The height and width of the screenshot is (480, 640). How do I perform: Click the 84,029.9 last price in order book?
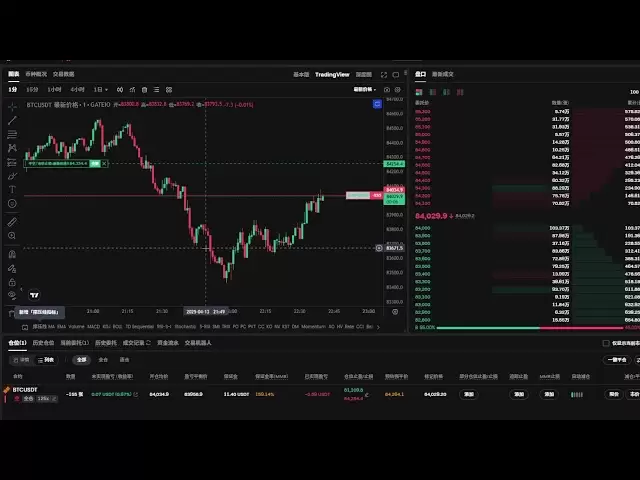click(431, 216)
